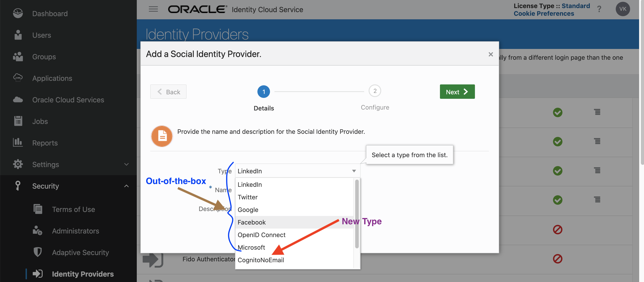
Task: Open the Users section icon
Action: pyautogui.click(x=18, y=35)
